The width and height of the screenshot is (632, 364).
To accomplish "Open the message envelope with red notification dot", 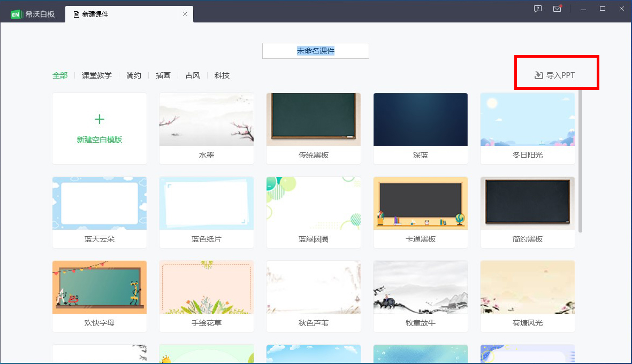I will tap(557, 9).
